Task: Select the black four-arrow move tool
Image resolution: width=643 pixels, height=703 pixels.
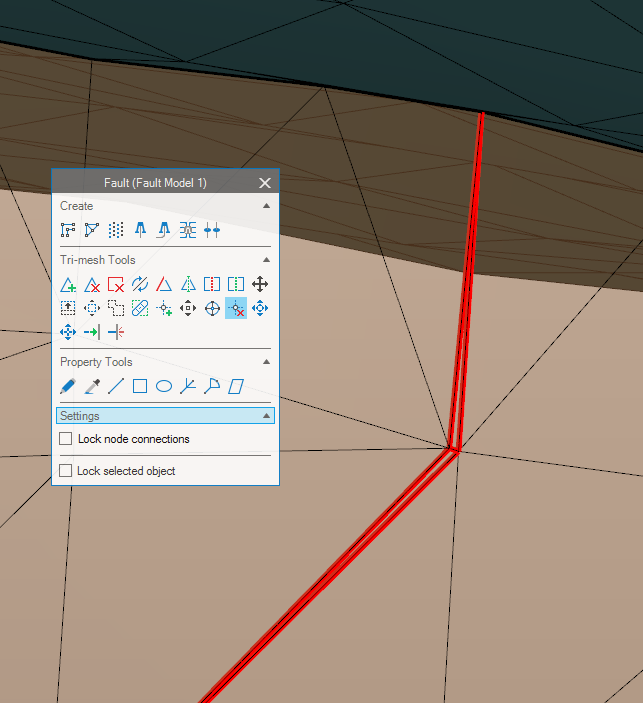Action: pos(260,284)
